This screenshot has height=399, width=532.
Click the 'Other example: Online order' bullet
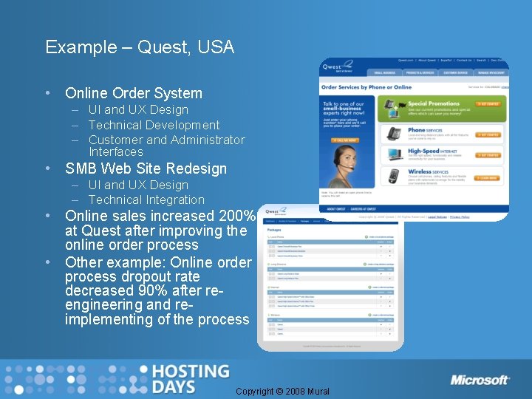click(x=158, y=291)
